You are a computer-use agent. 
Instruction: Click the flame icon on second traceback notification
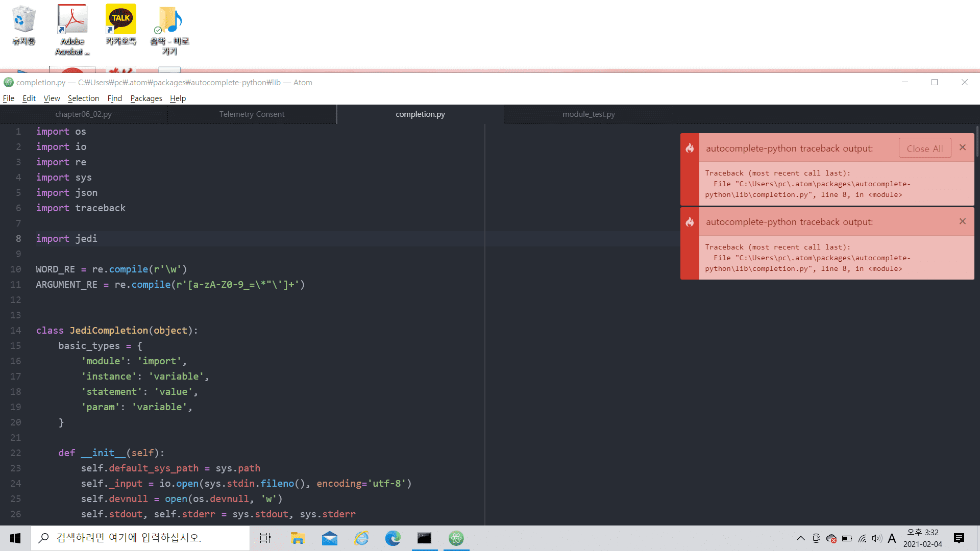tap(690, 222)
